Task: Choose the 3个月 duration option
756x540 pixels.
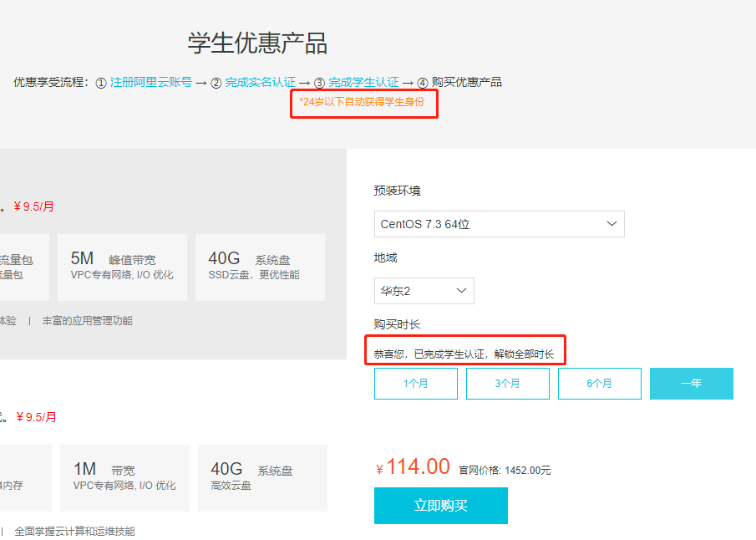Action: [x=507, y=384]
